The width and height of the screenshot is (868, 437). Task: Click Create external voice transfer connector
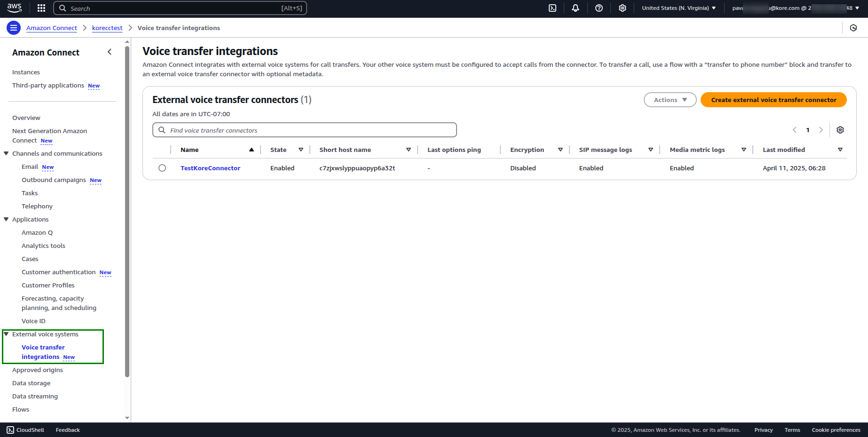point(773,100)
